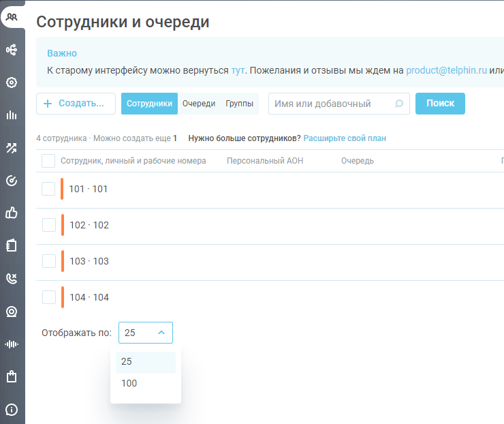Screen dimensions: 504x424
Task: Toggle the select-all checkbox in table header
Action: point(48,161)
